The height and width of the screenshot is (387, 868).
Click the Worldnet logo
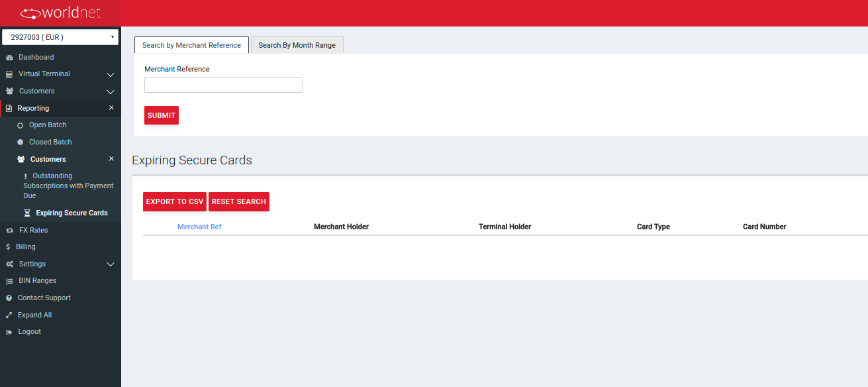[60, 13]
